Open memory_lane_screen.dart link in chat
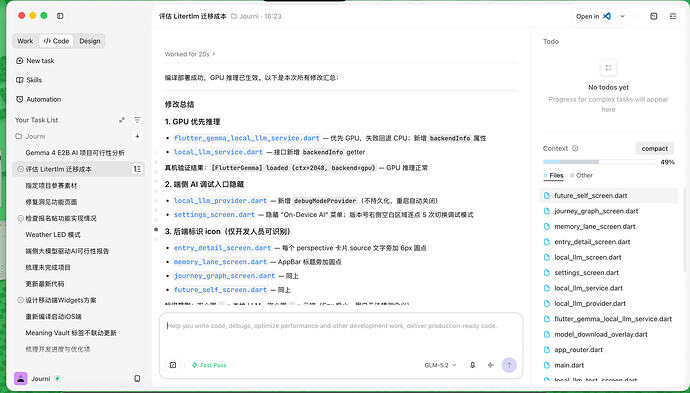Image resolution: width=690 pixels, height=393 pixels. click(220, 262)
